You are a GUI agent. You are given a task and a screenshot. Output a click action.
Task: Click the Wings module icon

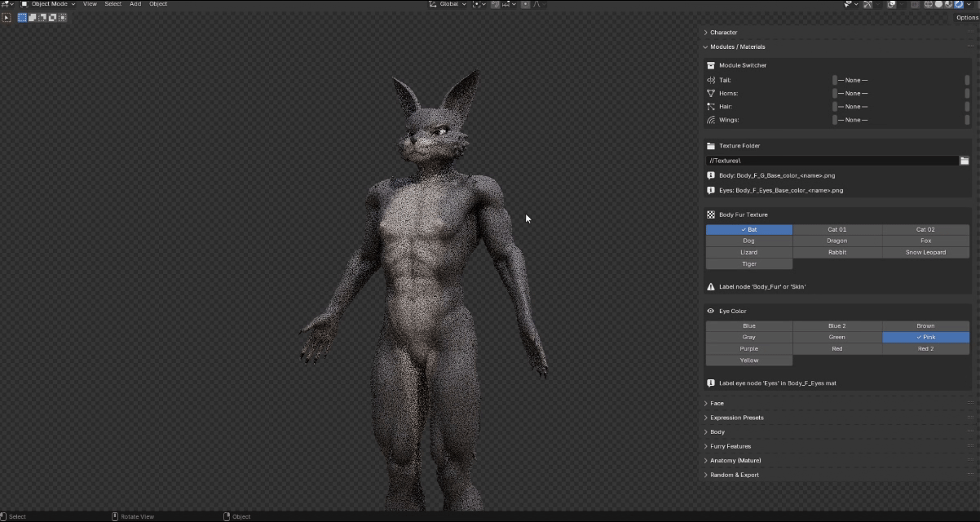(x=711, y=120)
